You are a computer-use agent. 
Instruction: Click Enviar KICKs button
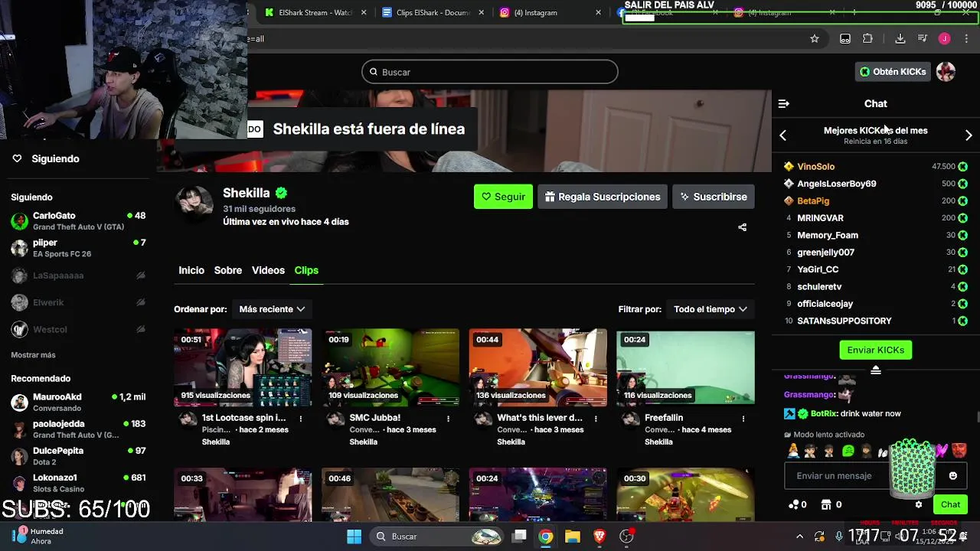[x=875, y=350]
